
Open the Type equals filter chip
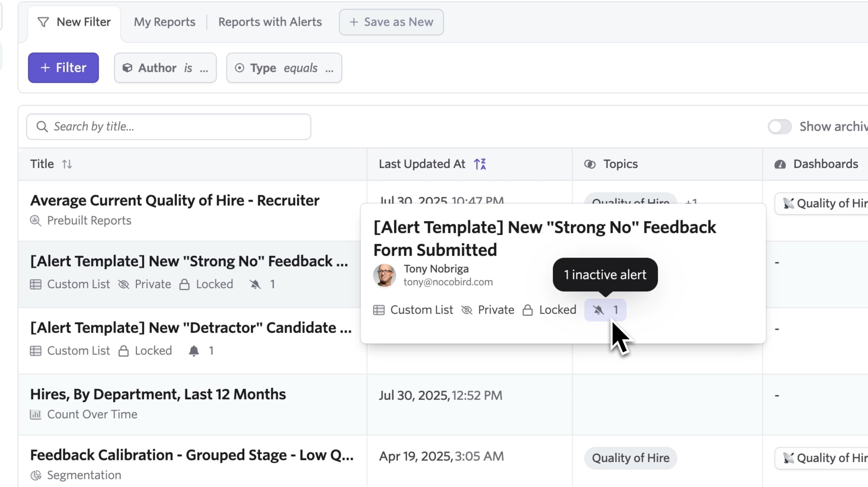pyautogui.click(x=284, y=68)
